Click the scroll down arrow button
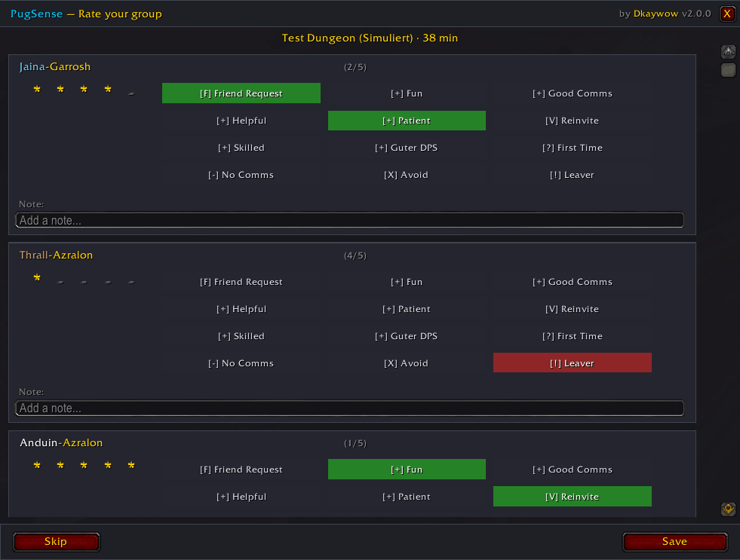 click(x=728, y=509)
